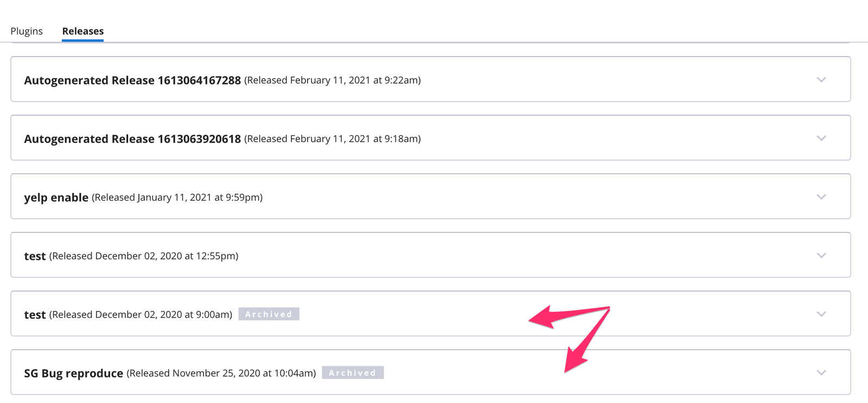868x403 pixels.
Task: Click the Archived badge on the test release
Action: click(269, 314)
